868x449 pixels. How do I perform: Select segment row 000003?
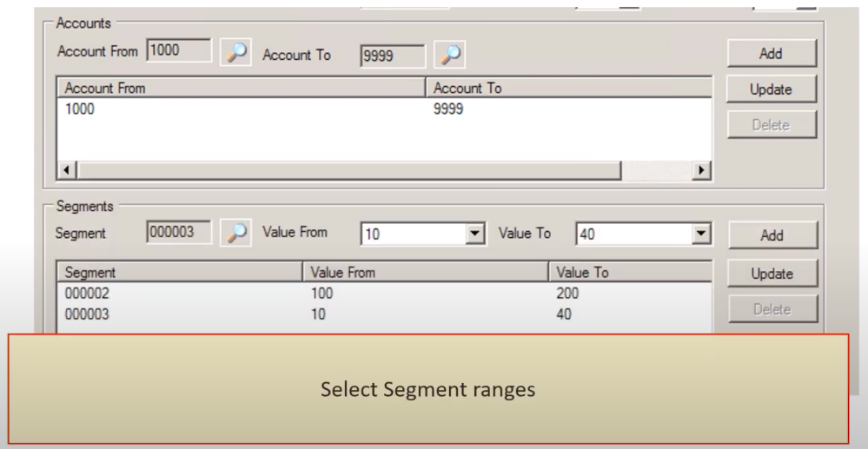384,314
